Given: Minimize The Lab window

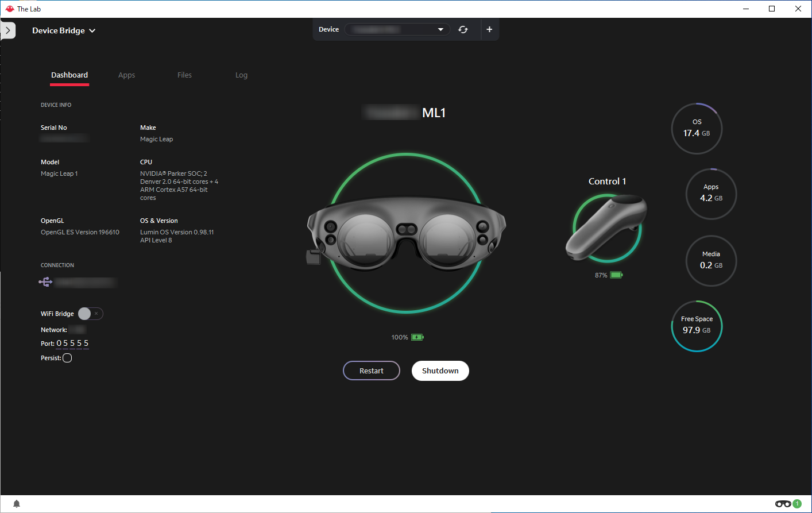Looking at the screenshot, I should click(x=746, y=9).
